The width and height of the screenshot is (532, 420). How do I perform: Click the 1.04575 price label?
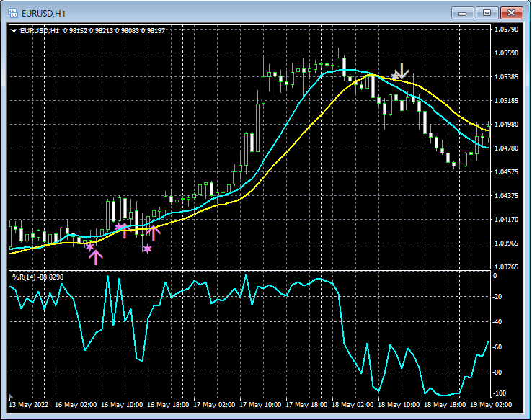click(x=507, y=172)
